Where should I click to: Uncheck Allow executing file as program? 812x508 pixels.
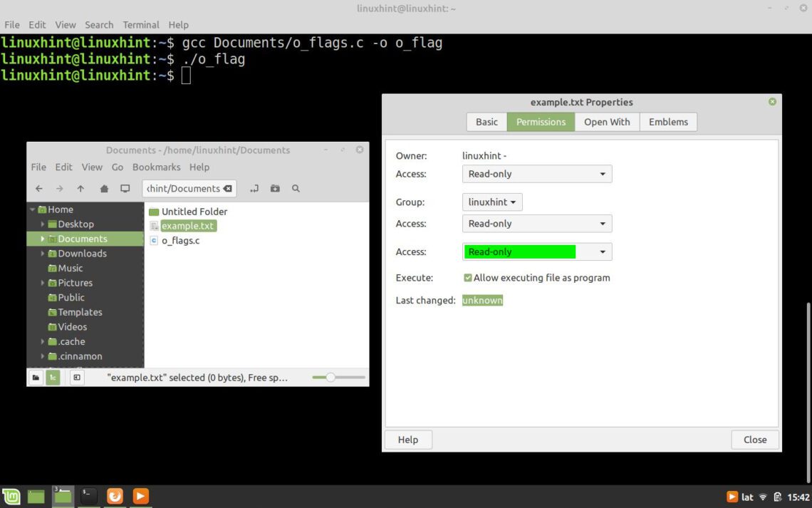(468, 278)
